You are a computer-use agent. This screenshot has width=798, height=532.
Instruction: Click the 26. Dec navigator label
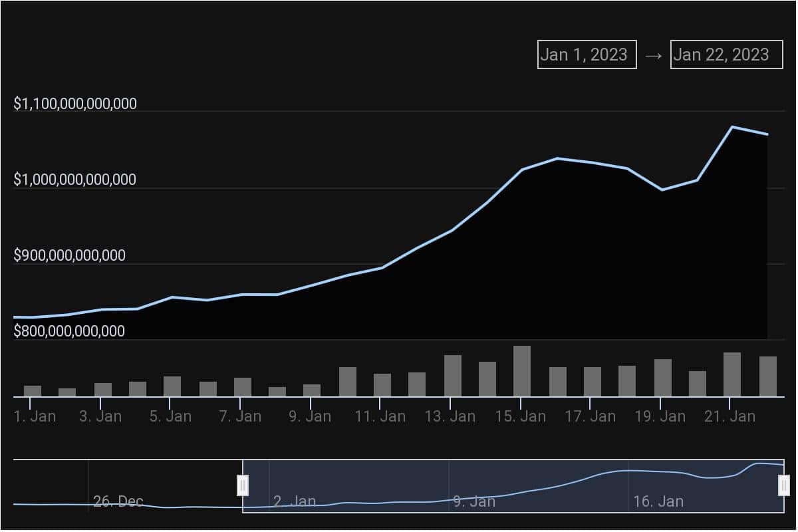118,501
